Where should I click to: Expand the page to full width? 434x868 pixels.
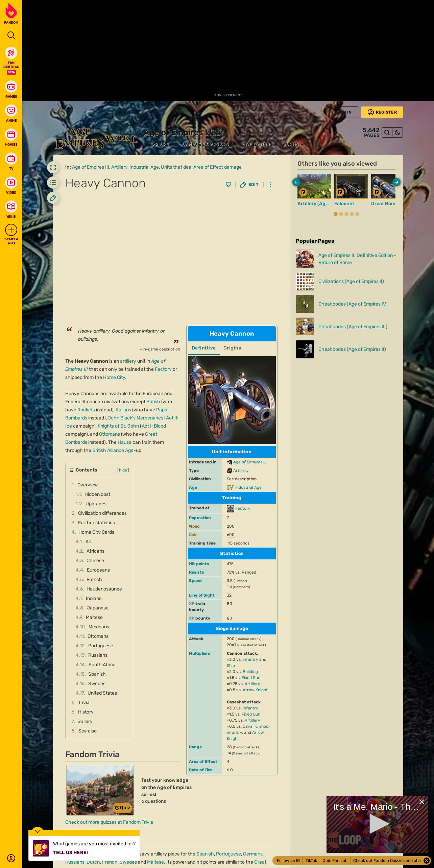point(53,167)
